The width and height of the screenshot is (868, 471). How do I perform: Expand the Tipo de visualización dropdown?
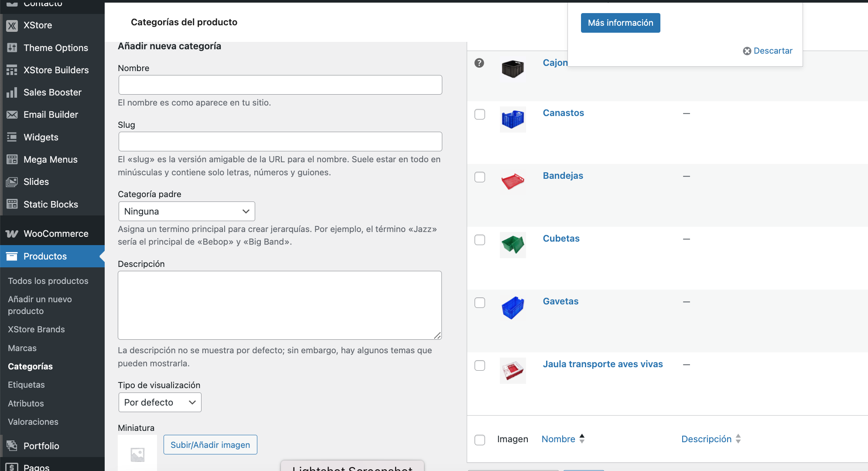pos(160,402)
